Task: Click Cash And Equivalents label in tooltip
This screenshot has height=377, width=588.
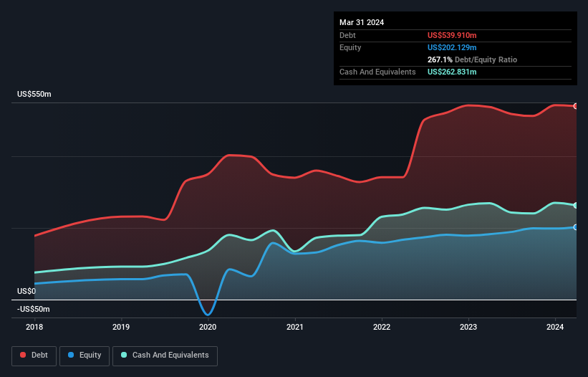Action: 377,72
